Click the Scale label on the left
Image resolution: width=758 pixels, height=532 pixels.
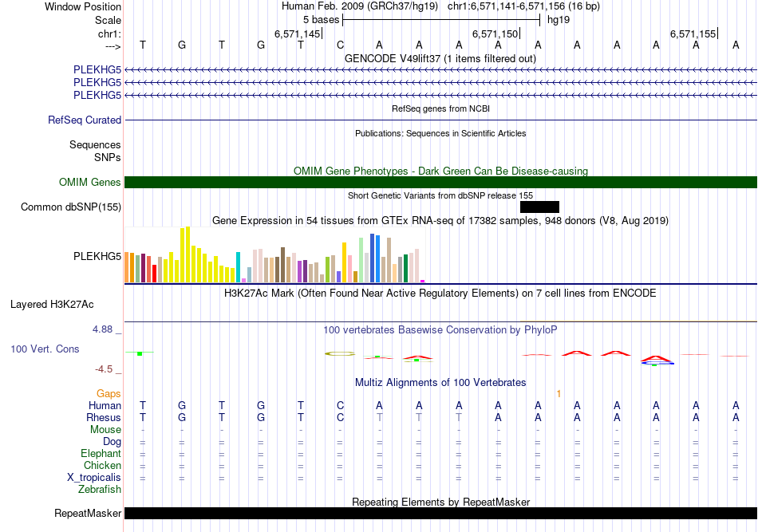point(108,20)
